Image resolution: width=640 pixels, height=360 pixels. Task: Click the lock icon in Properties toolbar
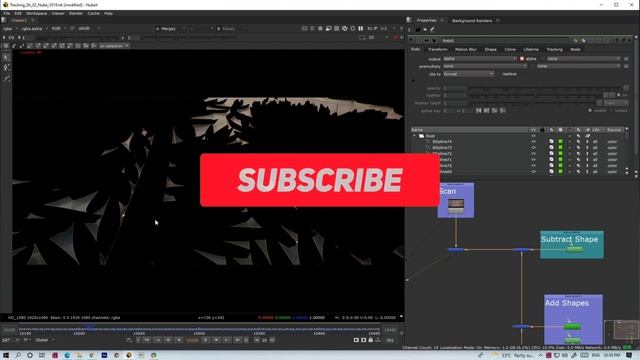[x=418, y=29]
